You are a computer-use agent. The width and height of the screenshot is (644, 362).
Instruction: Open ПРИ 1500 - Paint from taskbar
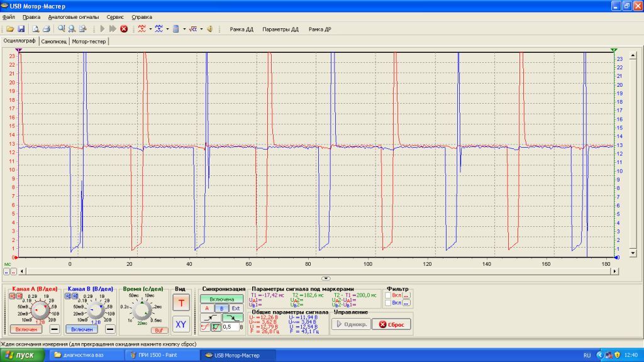(x=162, y=356)
